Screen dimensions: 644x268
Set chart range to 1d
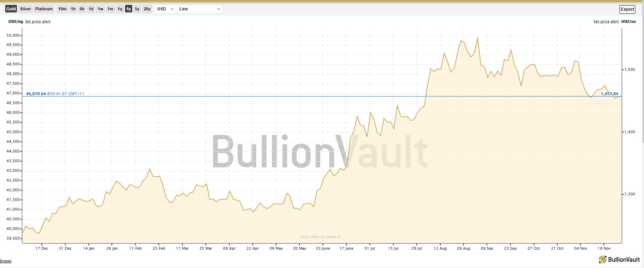click(x=91, y=9)
